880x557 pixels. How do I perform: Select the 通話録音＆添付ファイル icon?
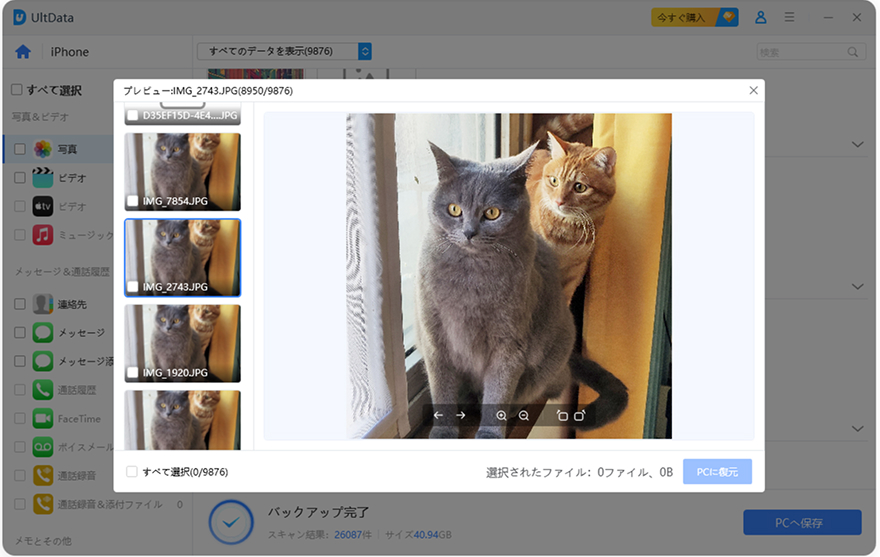tap(43, 504)
